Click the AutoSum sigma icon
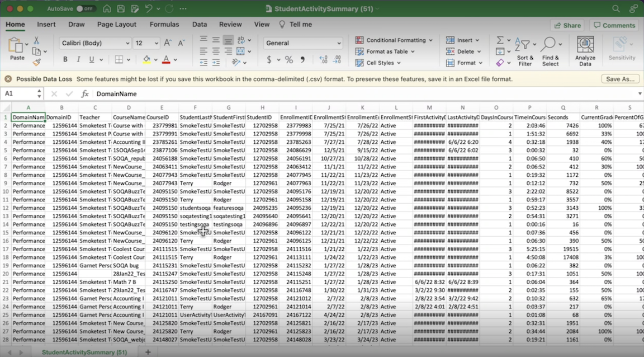This screenshot has height=357, width=644. (500, 40)
